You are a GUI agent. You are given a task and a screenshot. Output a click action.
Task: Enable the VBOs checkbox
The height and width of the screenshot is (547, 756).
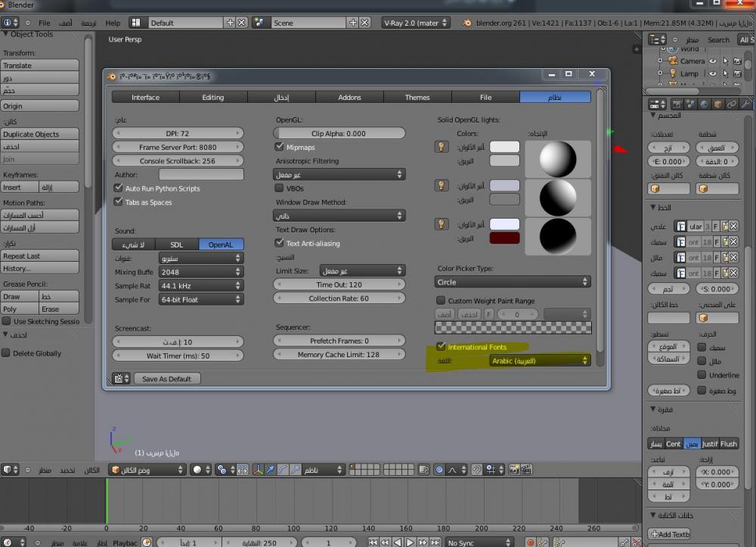(x=279, y=188)
